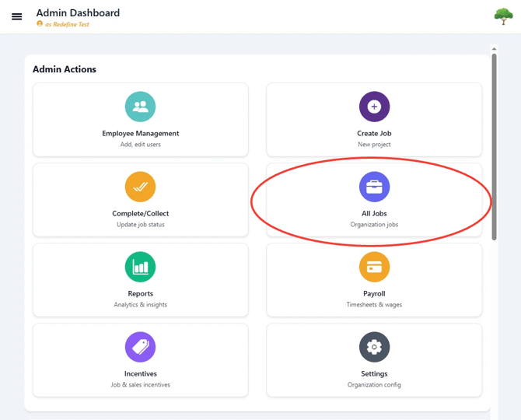Click the Admin Dashboard heading
The height and width of the screenshot is (420, 521).
click(x=78, y=12)
